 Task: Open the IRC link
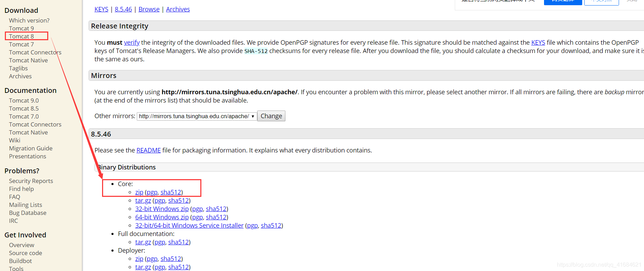[x=14, y=221]
